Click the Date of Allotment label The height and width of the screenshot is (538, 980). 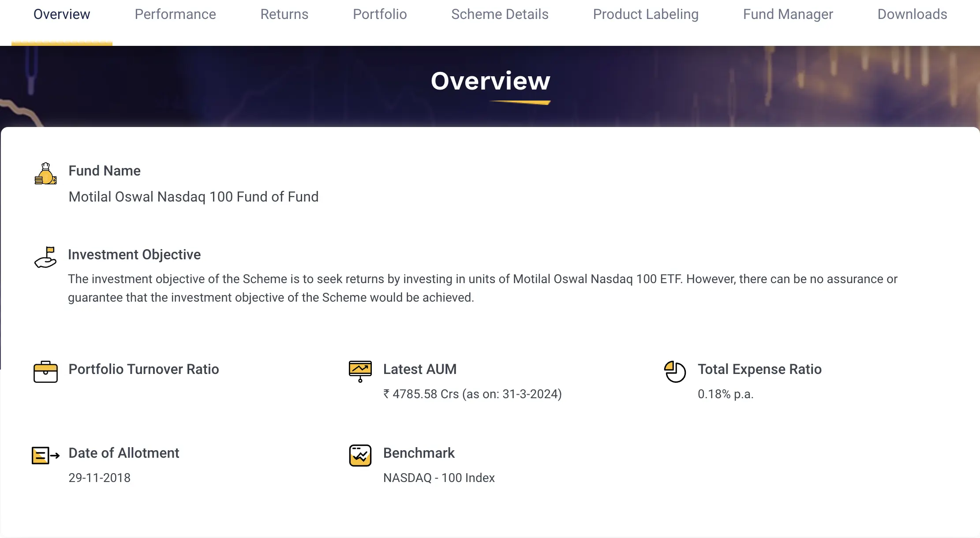[x=124, y=453]
